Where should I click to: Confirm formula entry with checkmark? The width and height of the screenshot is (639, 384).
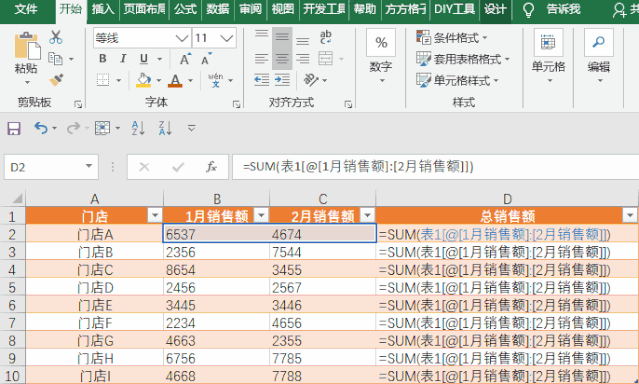pyautogui.click(x=178, y=167)
